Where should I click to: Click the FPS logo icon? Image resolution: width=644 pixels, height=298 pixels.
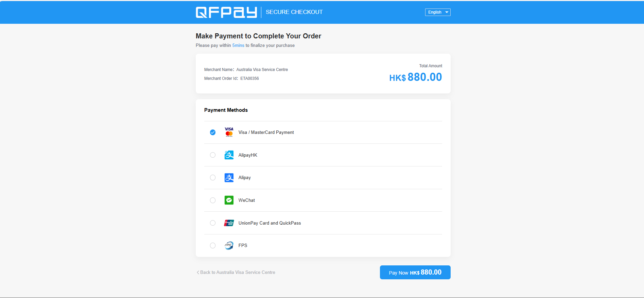point(229,245)
